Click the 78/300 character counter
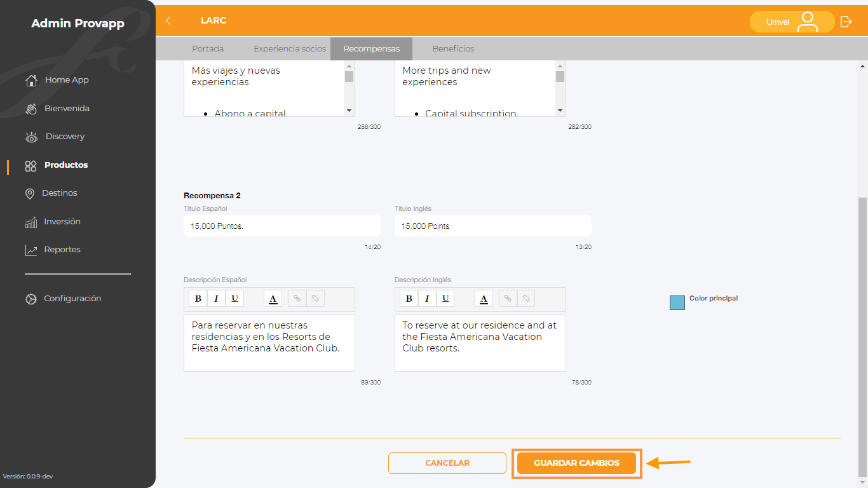Image resolution: width=868 pixels, height=488 pixels. 583,383
